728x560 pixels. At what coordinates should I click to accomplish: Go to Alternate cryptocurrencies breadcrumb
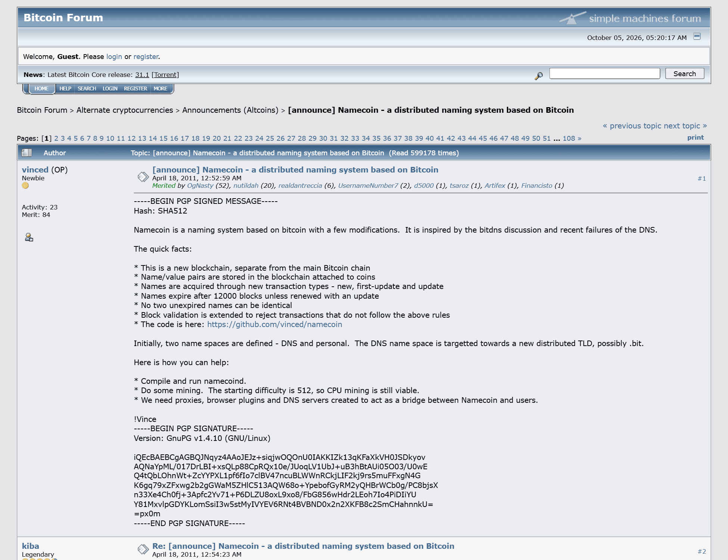point(125,110)
